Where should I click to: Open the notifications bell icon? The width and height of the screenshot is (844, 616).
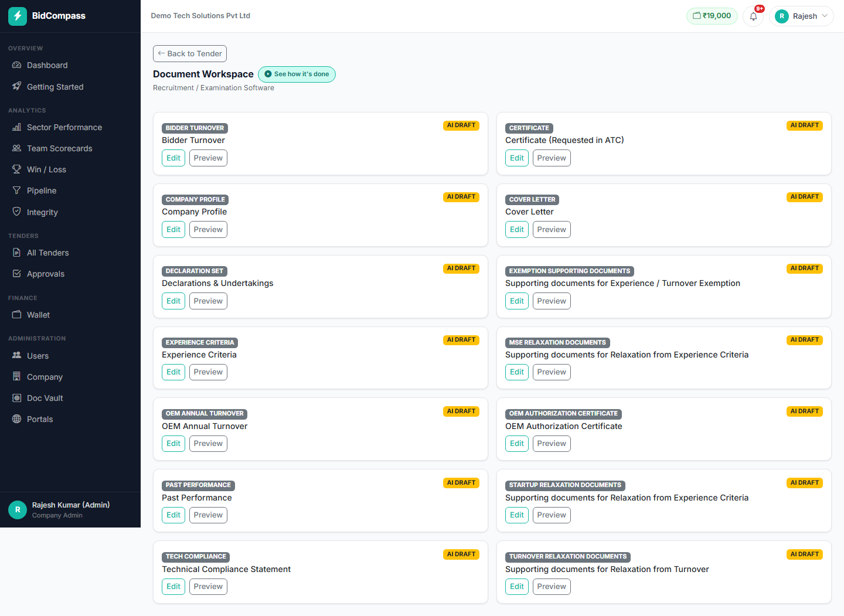753,16
